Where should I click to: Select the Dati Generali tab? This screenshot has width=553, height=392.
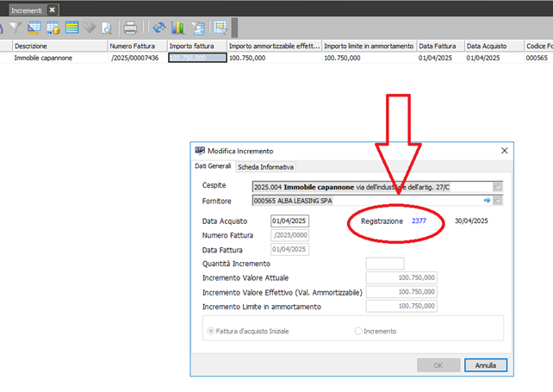click(213, 166)
